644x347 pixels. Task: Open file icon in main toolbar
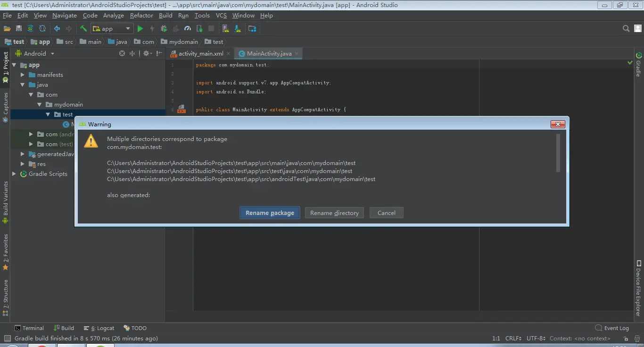click(7, 29)
